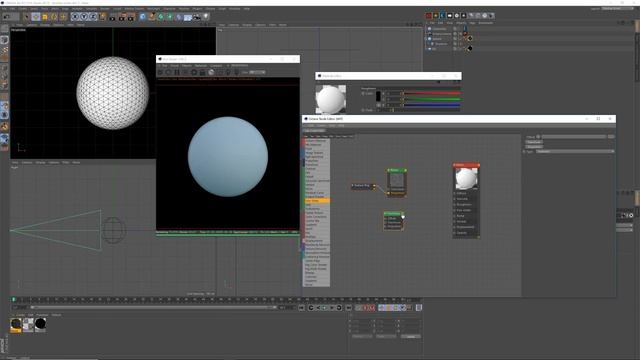
Task: Open the Type dropdown in Node Editor panel
Action: point(575,151)
